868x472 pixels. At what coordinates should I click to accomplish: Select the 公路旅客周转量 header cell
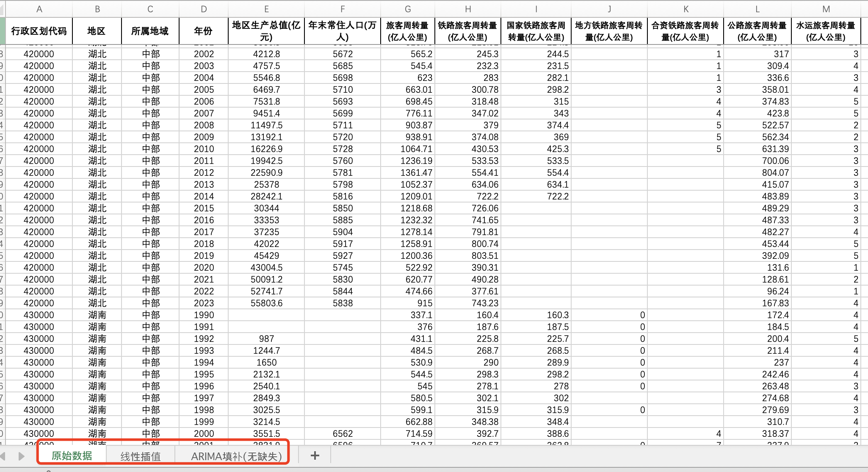point(757,31)
